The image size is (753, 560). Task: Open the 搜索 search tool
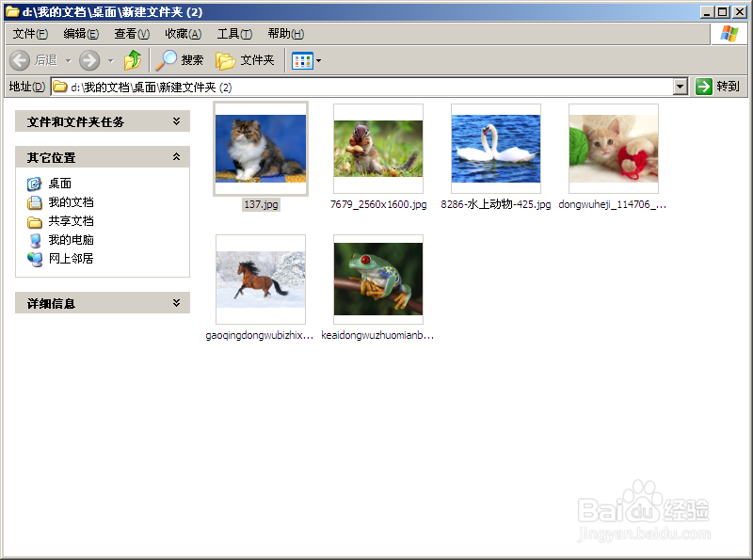[x=180, y=60]
